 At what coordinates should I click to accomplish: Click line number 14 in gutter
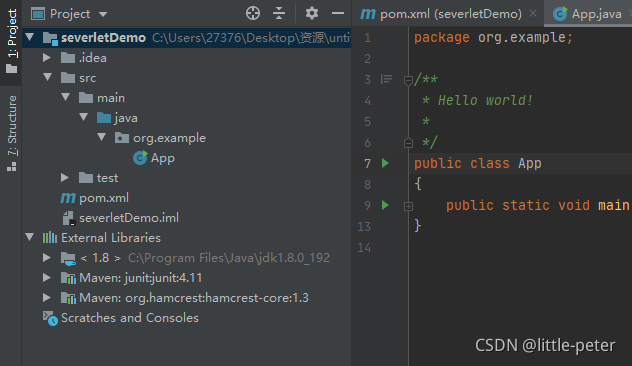364,247
